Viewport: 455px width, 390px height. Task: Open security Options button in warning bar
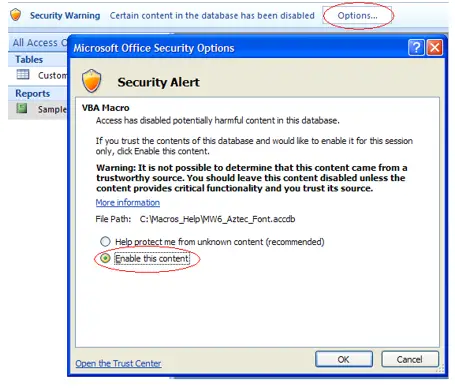(357, 16)
